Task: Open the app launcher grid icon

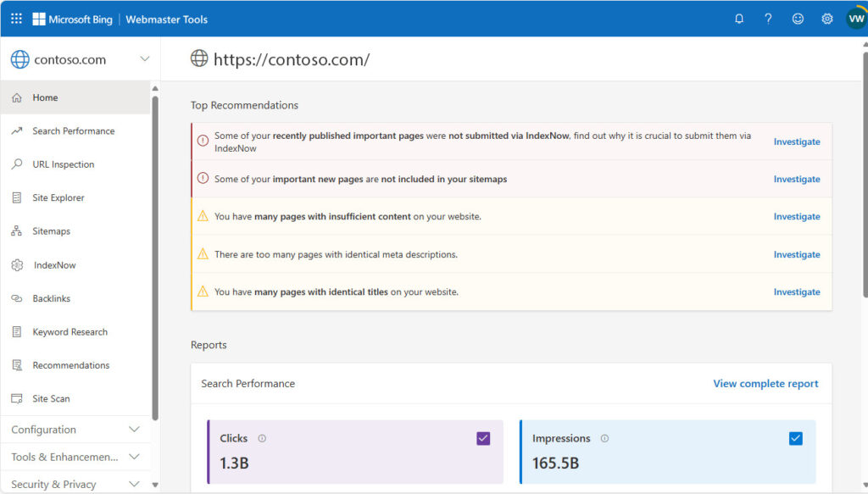Action: [x=16, y=19]
